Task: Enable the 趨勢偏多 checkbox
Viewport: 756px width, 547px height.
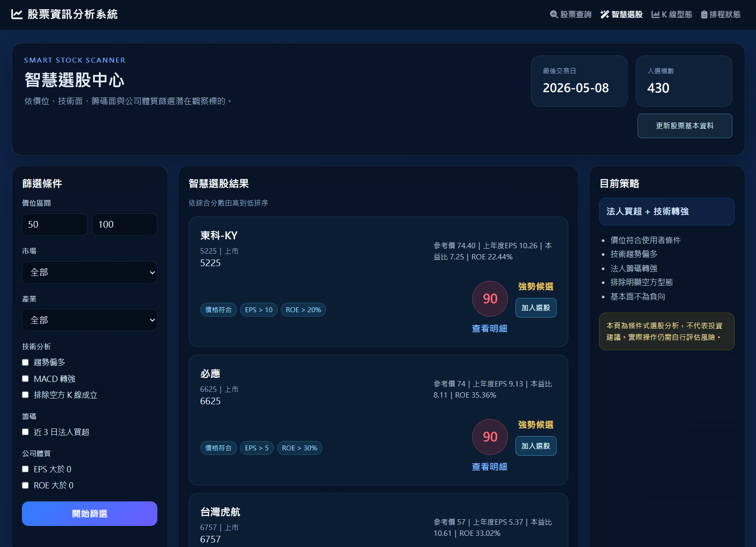Action: click(x=25, y=362)
